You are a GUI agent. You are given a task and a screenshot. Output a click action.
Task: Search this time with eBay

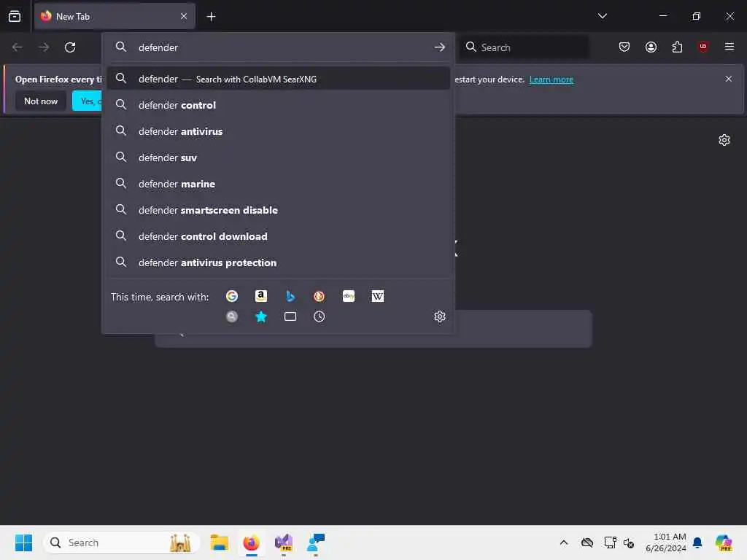348,296
